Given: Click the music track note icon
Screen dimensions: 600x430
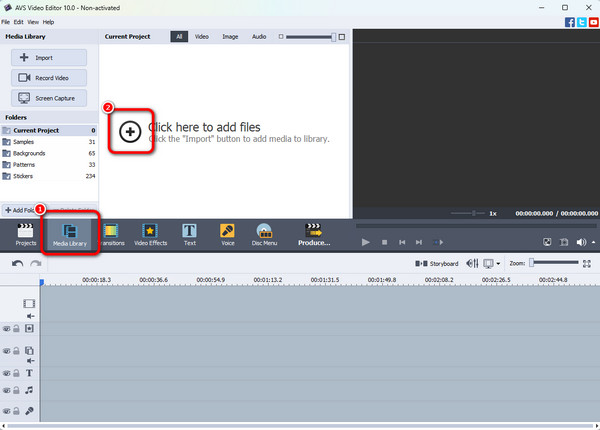Looking at the screenshot, I should (x=29, y=390).
